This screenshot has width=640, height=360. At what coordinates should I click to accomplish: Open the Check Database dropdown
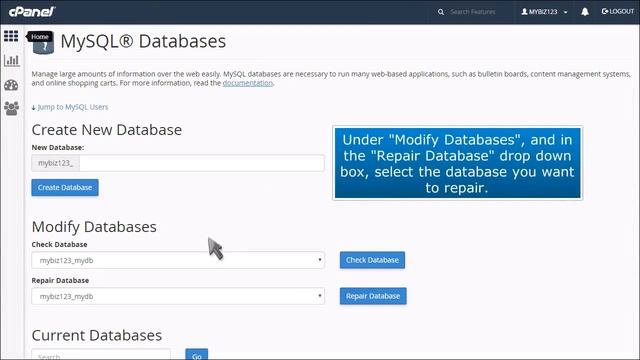coord(178,260)
